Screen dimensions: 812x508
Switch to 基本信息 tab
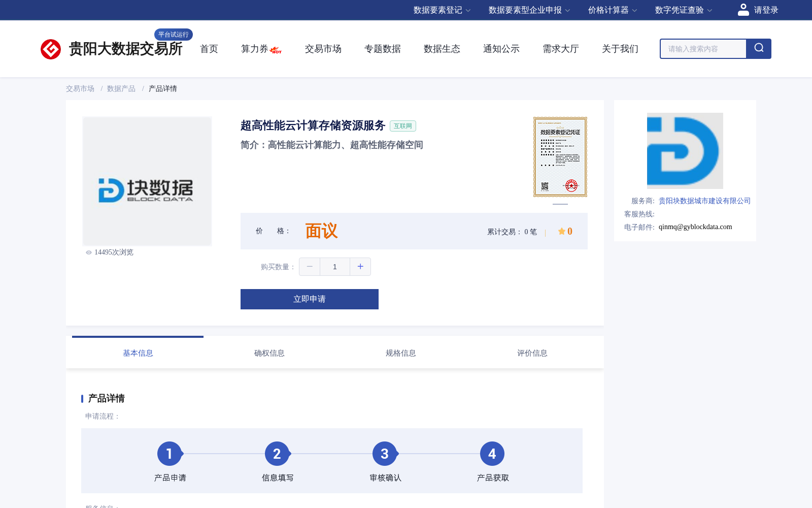(x=138, y=353)
